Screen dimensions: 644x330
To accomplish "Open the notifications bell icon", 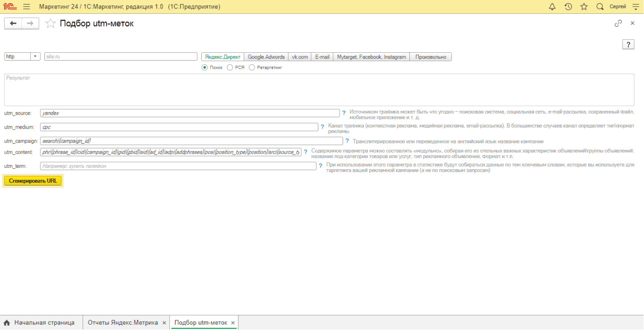I will [x=552, y=7].
